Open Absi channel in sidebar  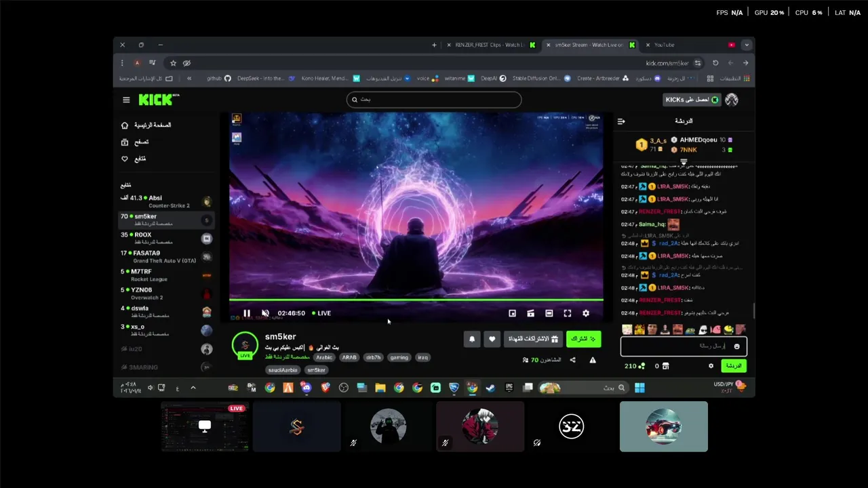(x=166, y=201)
